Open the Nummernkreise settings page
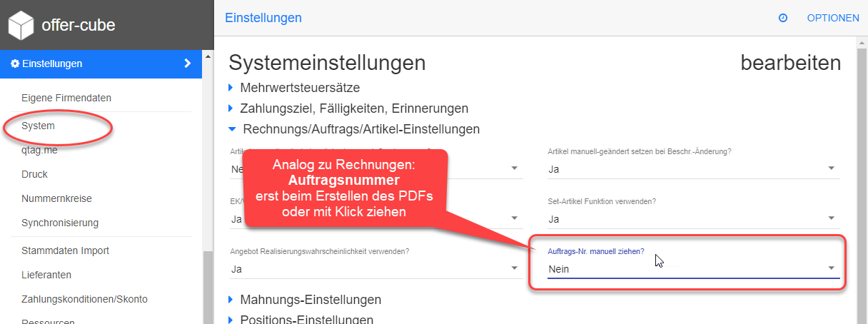Image resolution: width=868 pixels, height=324 pixels. point(56,198)
